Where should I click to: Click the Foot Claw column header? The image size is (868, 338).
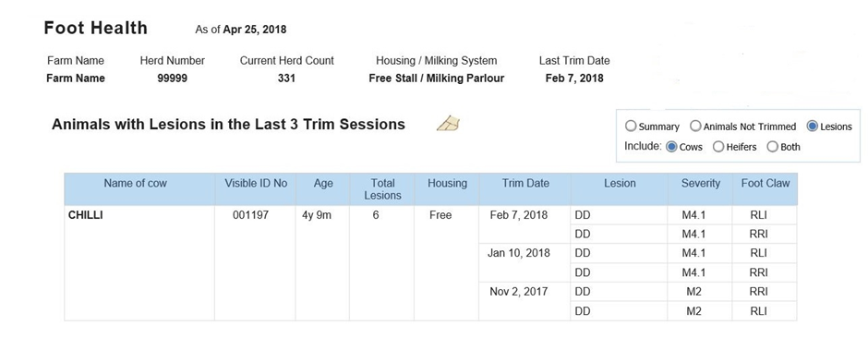click(766, 183)
